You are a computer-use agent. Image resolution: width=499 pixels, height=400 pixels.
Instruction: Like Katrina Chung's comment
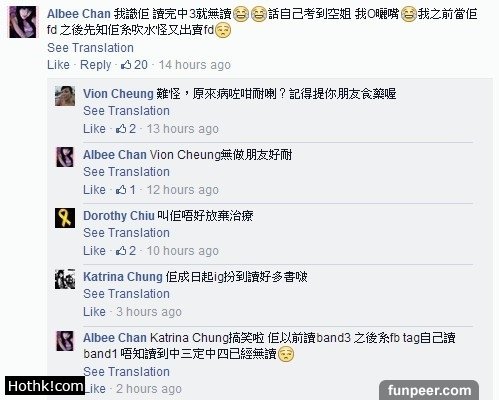pos(94,312)
